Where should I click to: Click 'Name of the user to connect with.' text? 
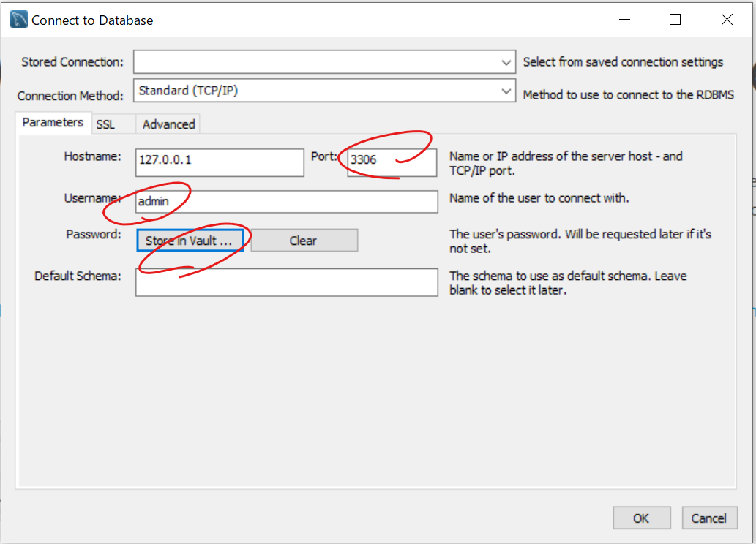pyautogui.click(x=539, y=198)
